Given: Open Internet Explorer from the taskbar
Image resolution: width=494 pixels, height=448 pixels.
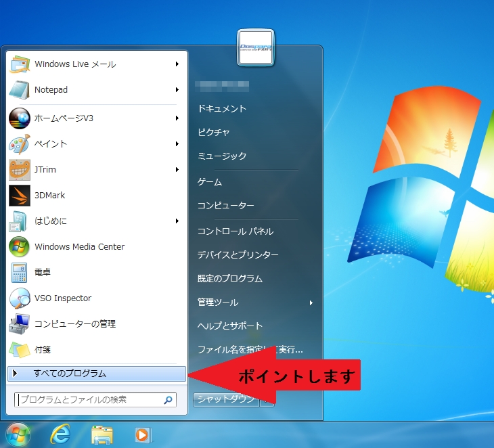Looking at the screenshot, I should [60, 434].
